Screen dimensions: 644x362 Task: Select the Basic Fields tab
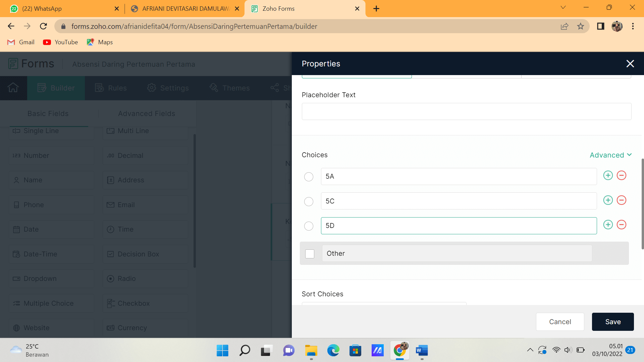click(48, 114)
